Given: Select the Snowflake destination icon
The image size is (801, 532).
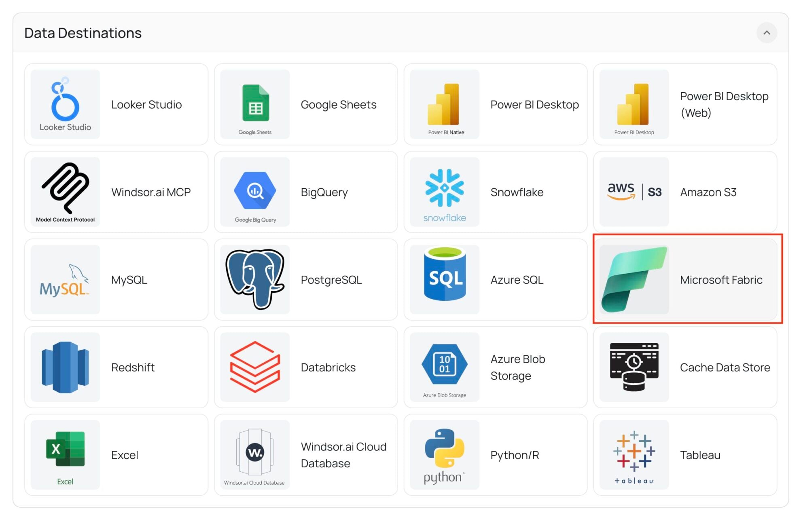Looking at the screenshot, I should [x=444, y=192].
